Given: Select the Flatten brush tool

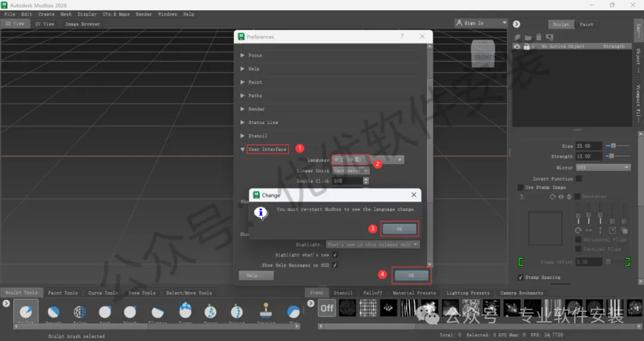Looking at the screenshot, I should [157, 312].
